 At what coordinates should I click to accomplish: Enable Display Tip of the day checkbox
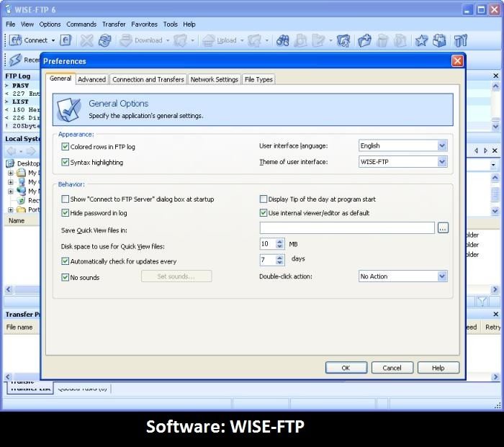click(264, 199)
